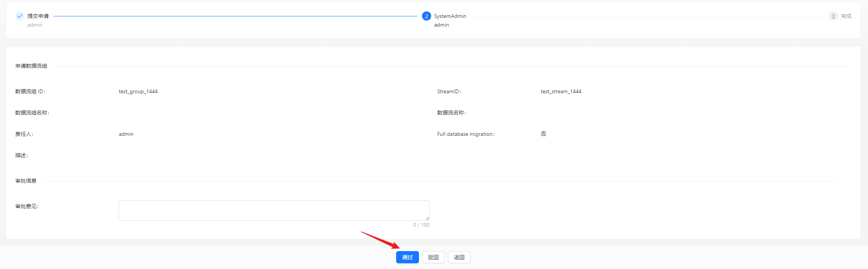Click the Full database migration 否 value
The height and width of the screenshot is (269, 868).
click(x=543, y=134)
